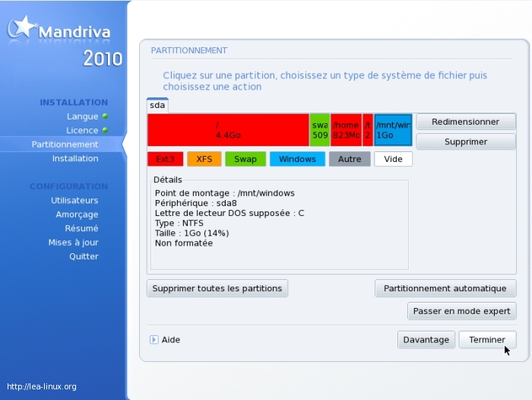Choose the XFS filesystem type

204,159
